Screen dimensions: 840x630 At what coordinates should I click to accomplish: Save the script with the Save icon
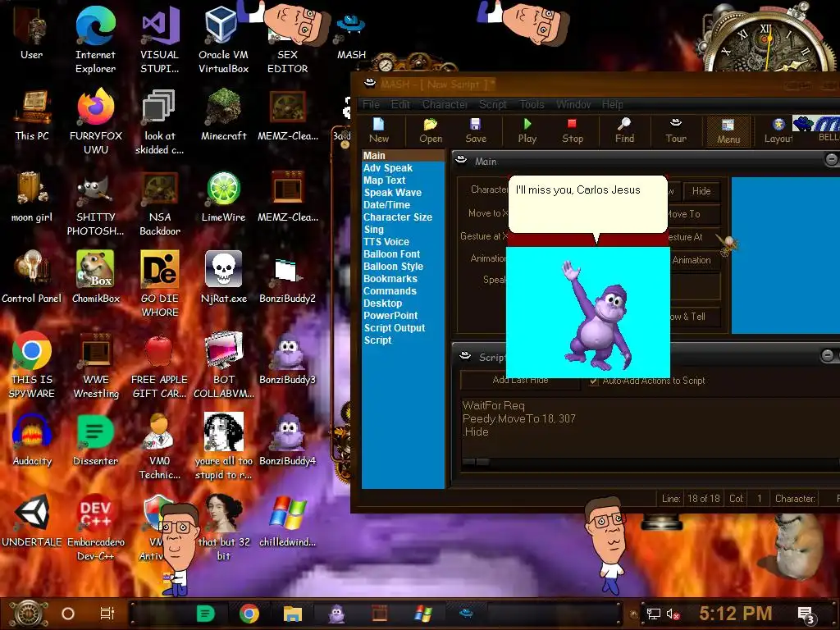click(476, 130)
